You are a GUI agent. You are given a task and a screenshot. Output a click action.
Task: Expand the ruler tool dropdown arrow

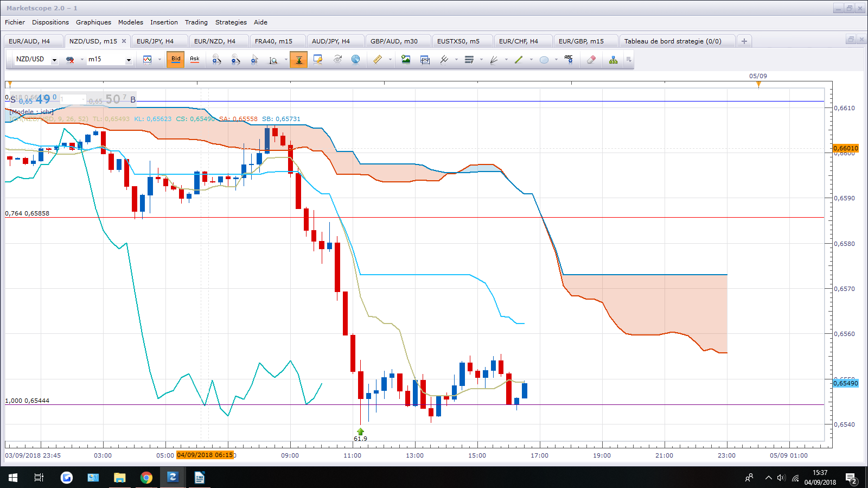(390, 60)
